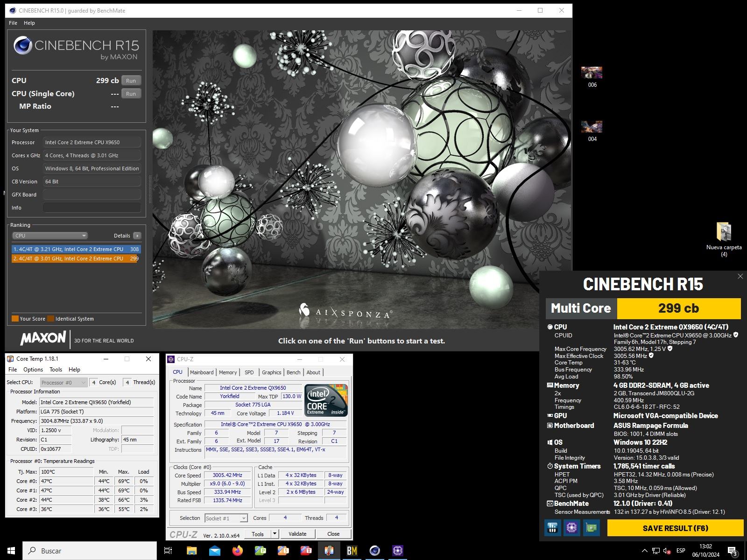This screenshot has height=560, width=747.
Task: Open File Explorer from the taskbar
Action: pyautogui.click(x=192, y=551)
